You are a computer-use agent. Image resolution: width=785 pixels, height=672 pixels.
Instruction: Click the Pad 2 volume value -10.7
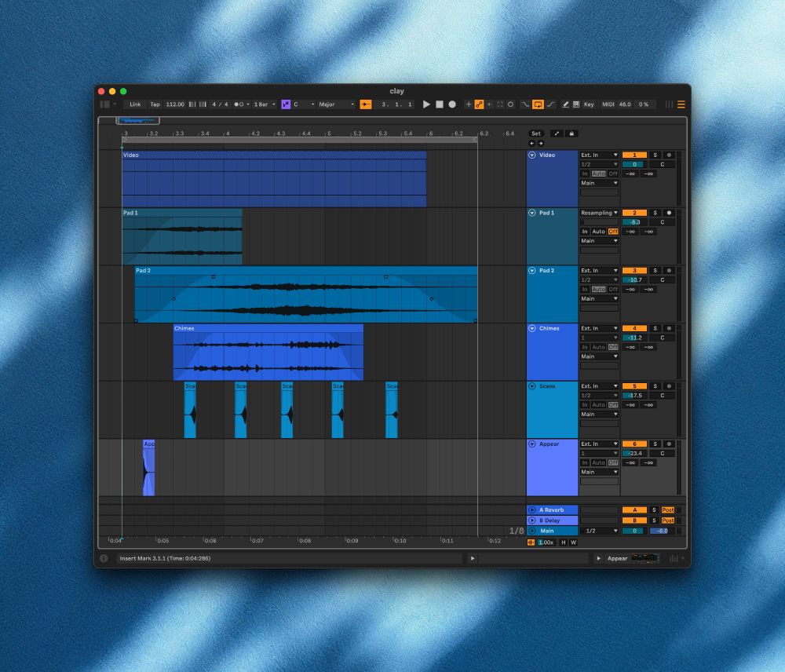[634, 280]
